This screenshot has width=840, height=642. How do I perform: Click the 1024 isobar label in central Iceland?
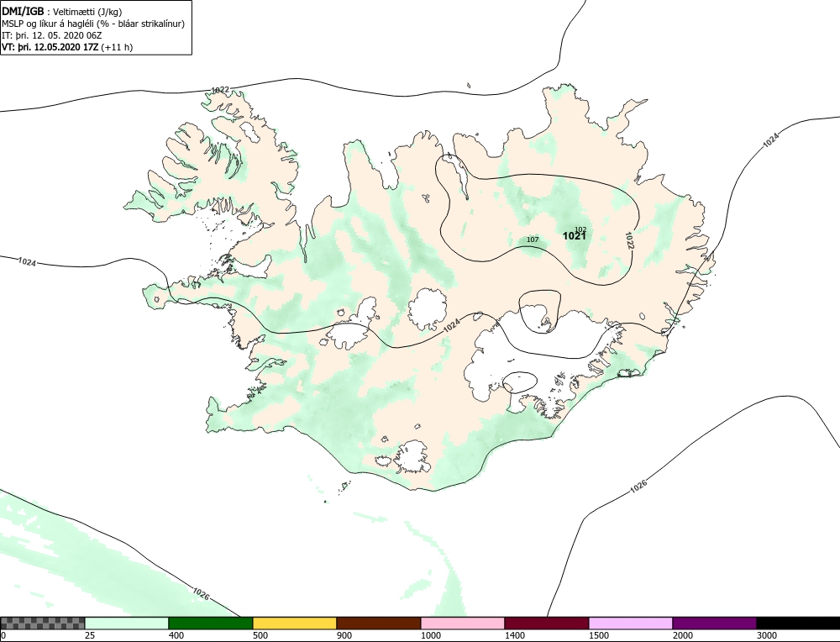tap(452, 324)
